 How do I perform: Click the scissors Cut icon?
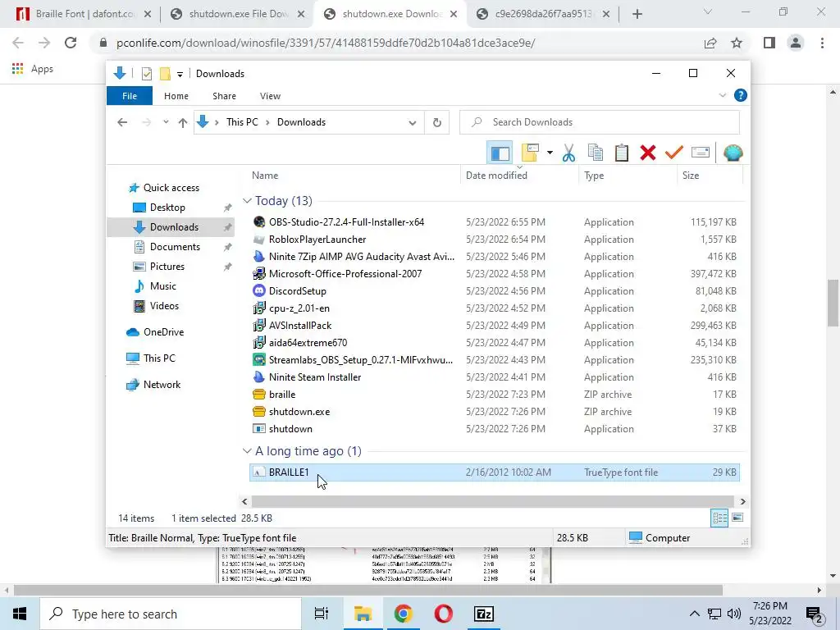pyautogui.click(x=568, y=153)
